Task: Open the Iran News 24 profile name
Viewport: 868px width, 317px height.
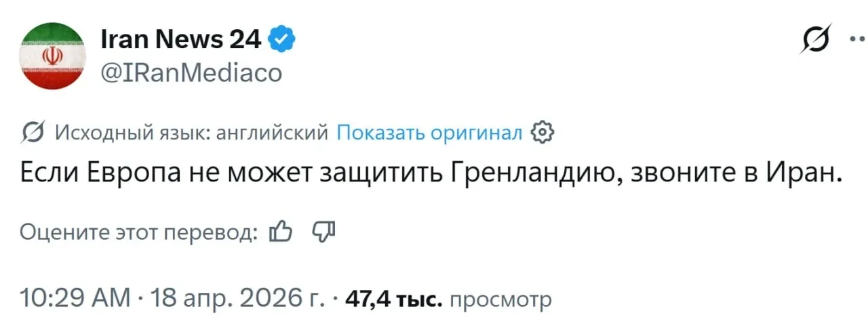Action: (180, 41)
